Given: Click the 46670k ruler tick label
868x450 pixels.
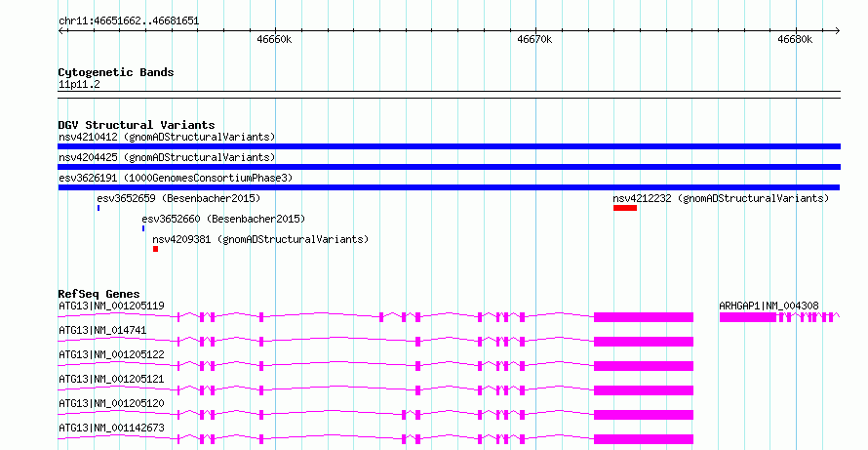Looking at the screenshot, I should [x=534, y=39].
